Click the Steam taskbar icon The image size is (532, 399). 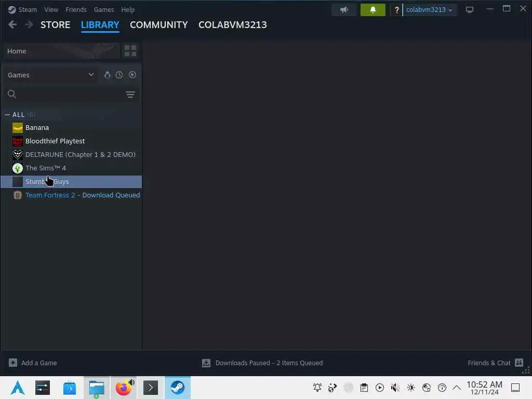coord(178,388)
